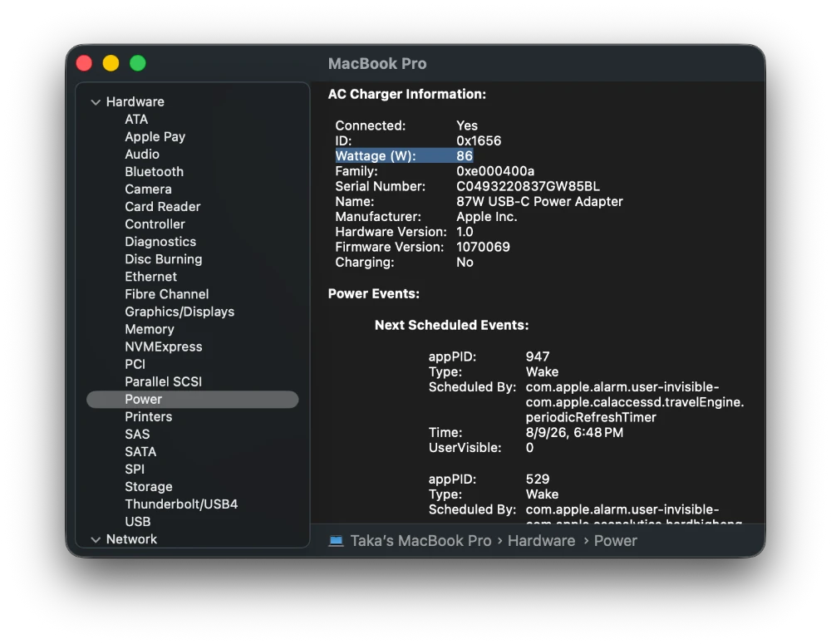Viewport: 831px width, 644px height.
Task: Click the hardware version value 1.0
Action: point(465,232)
